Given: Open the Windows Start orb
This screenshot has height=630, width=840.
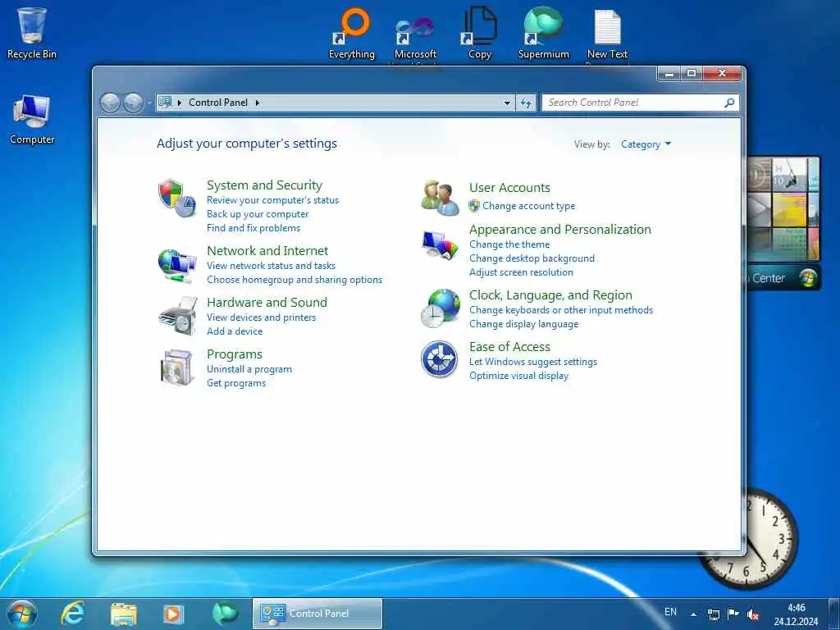Looking at the screenshot, I should point(22,614).
